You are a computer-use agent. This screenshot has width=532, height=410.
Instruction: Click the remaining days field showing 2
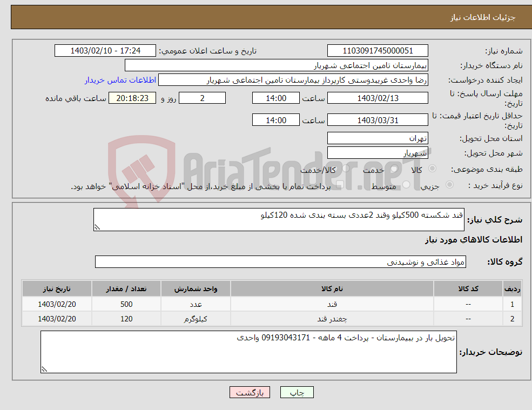[202, 98]
